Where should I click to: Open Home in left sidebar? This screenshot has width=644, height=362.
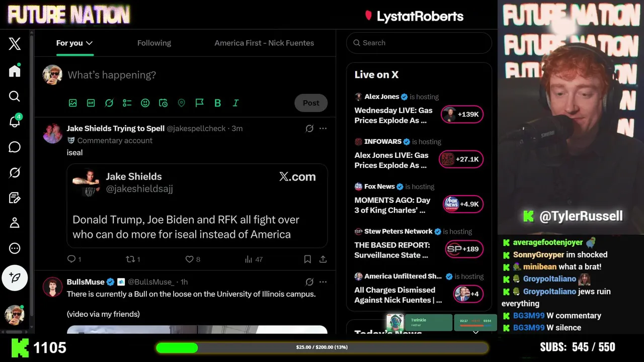[x=15, y=71]
